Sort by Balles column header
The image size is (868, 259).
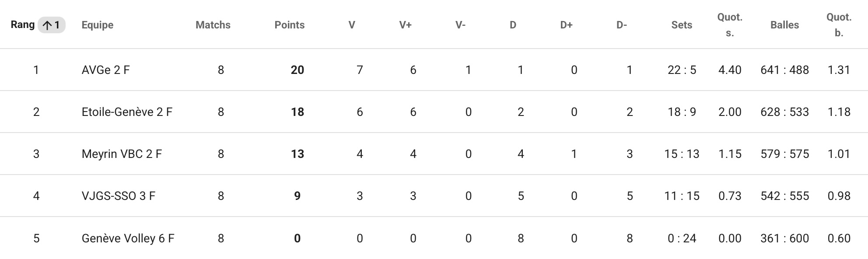tap(785, 25)
